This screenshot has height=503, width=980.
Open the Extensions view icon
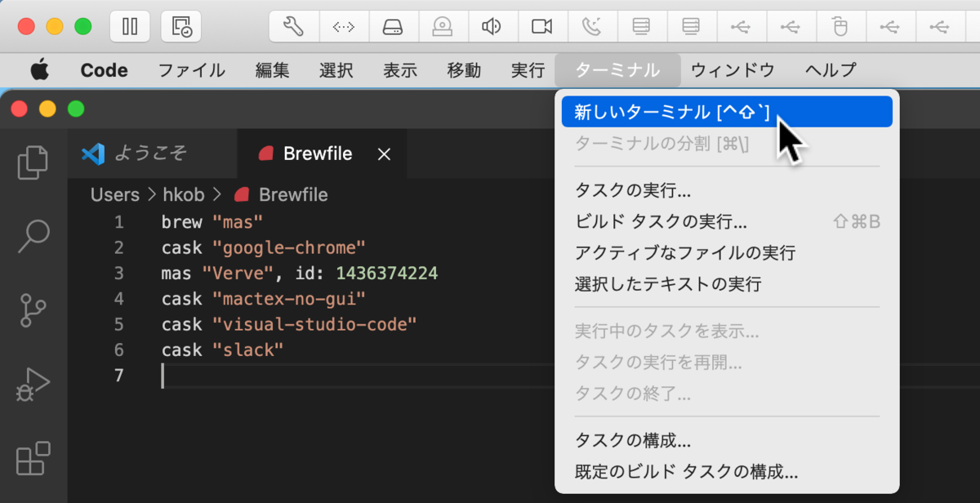tap(33, 457)
